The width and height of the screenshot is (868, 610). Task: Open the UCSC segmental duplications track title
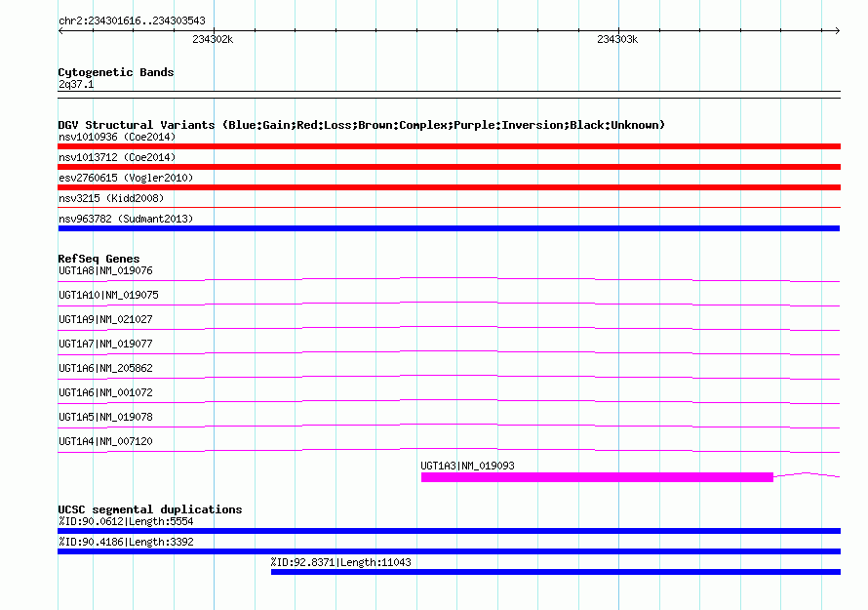150,509
